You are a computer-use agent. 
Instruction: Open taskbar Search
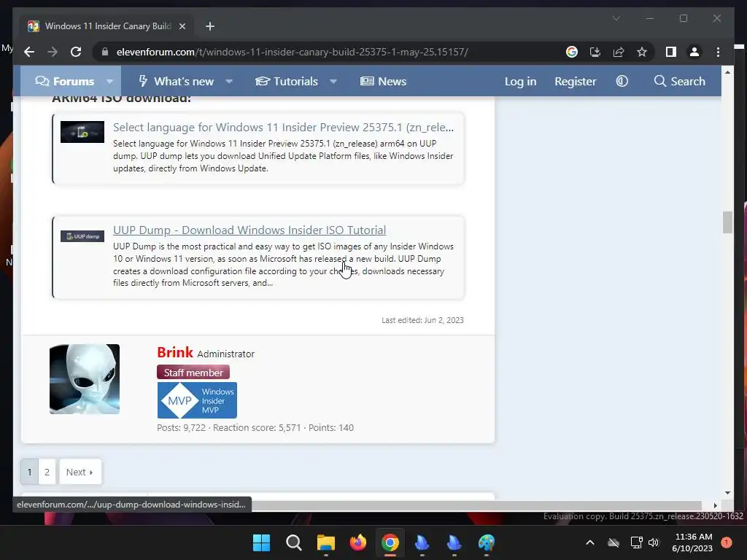tap(293, 542)
